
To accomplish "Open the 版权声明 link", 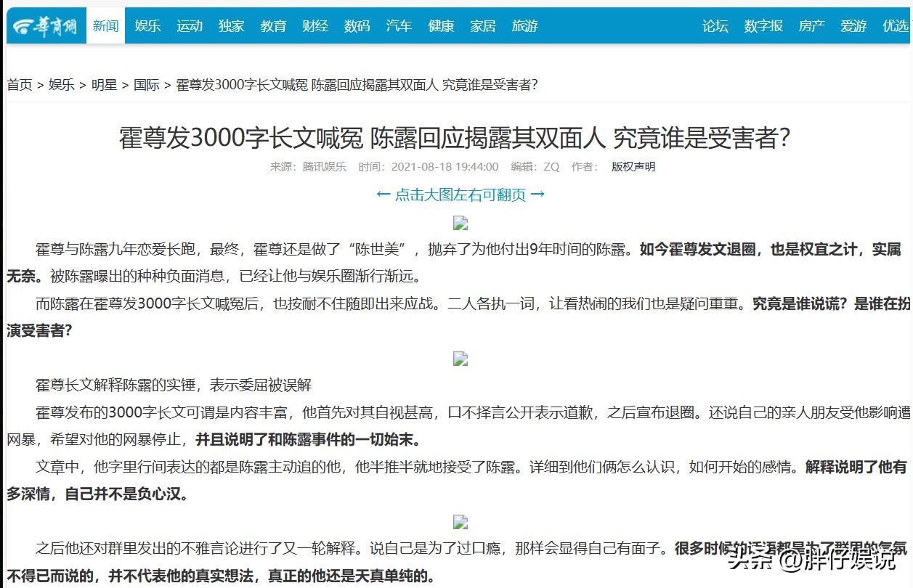I will 633,166.
